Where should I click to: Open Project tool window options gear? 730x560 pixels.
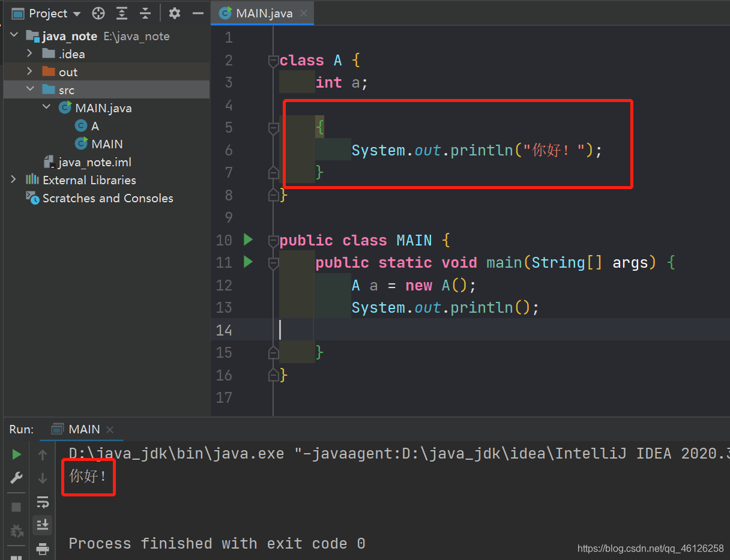pos(174,13)
